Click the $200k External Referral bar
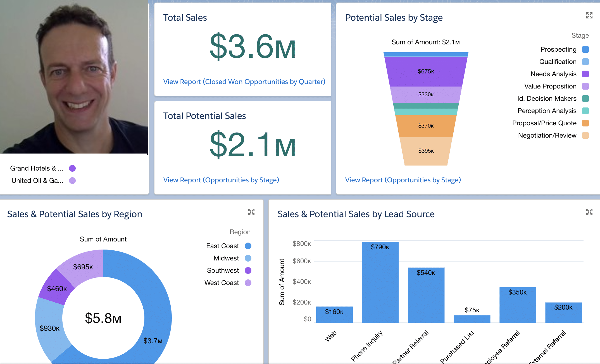 (x=563, y=313)
